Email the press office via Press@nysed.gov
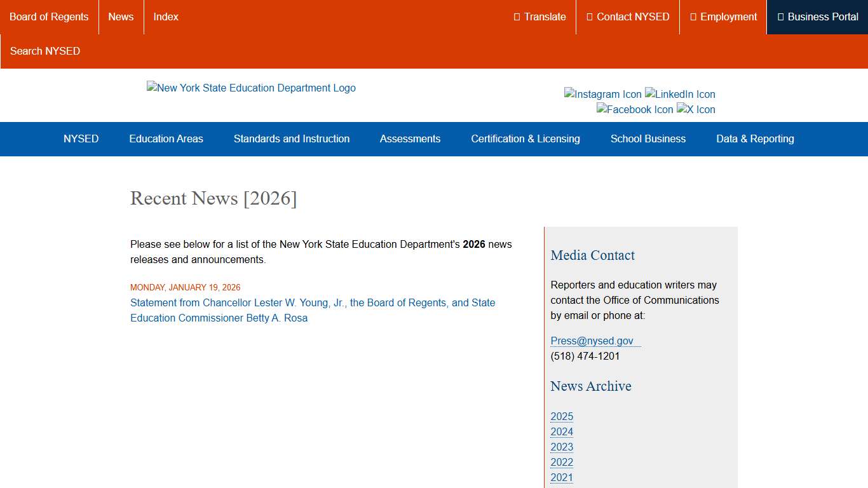868x488 pixels. pyautogui.click(x=591, y=341)
